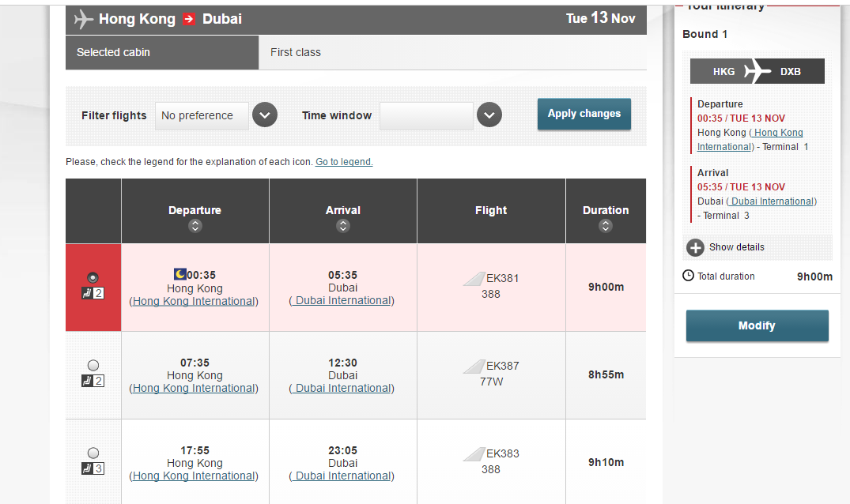Click the Selected cabin tab label
850x504 pixels.
(x=113, y=52)
